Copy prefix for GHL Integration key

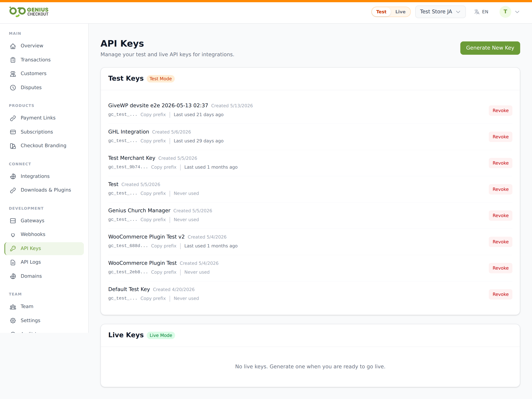[153, 141]
